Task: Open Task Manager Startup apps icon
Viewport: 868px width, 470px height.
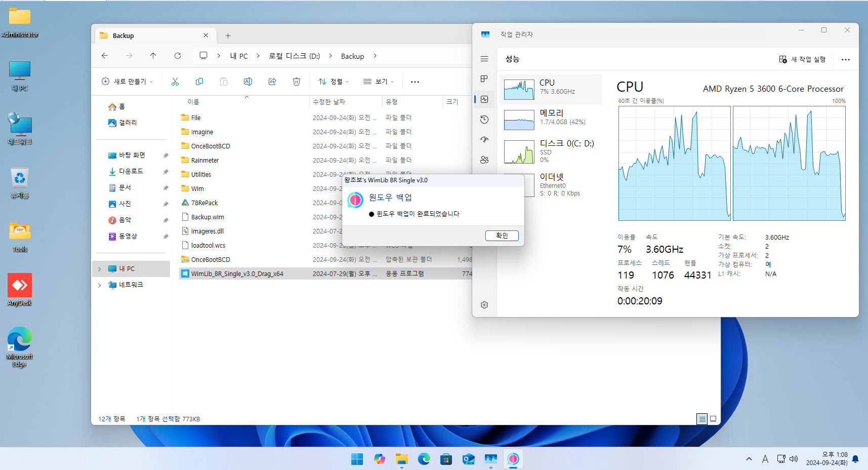Action: (484, 140)
